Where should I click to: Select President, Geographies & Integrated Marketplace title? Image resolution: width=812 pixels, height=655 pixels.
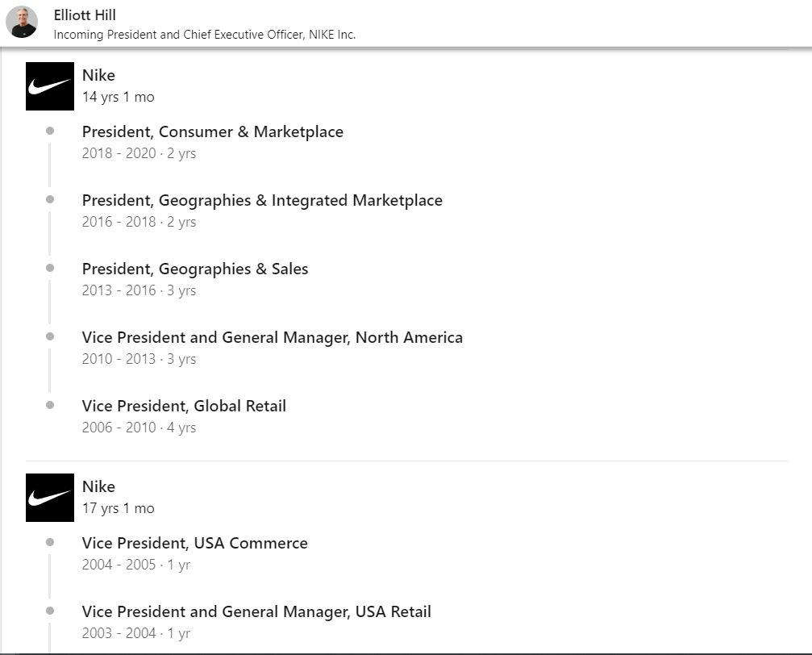tap(262, 201)
